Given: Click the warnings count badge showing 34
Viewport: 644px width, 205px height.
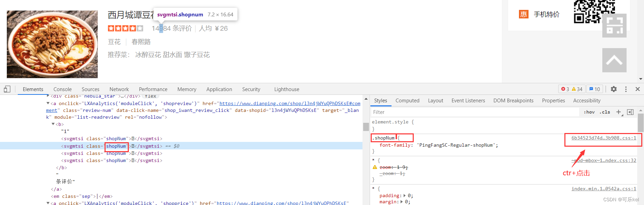Looking at the screenshot, I should [x=577, y=89].
